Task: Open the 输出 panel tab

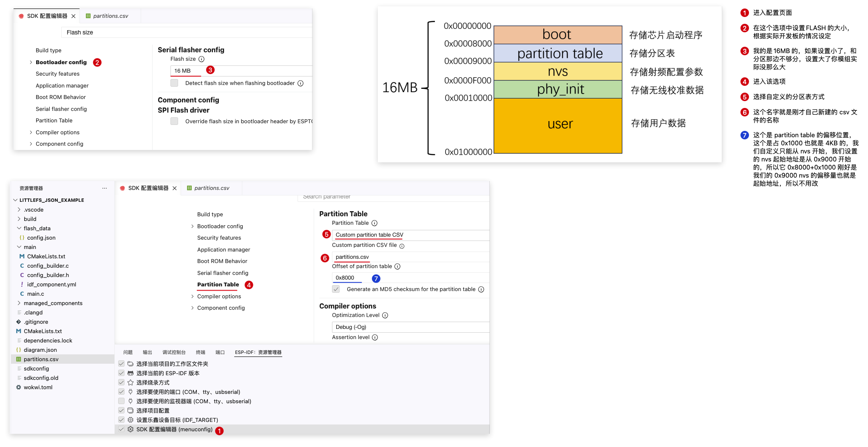Action: coord(148,352)
